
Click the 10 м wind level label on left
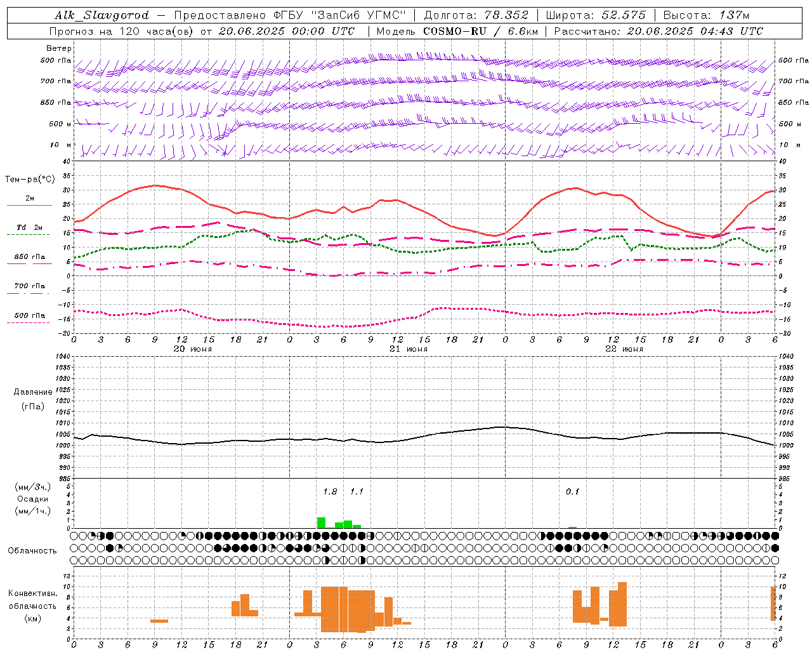[62, 145]
